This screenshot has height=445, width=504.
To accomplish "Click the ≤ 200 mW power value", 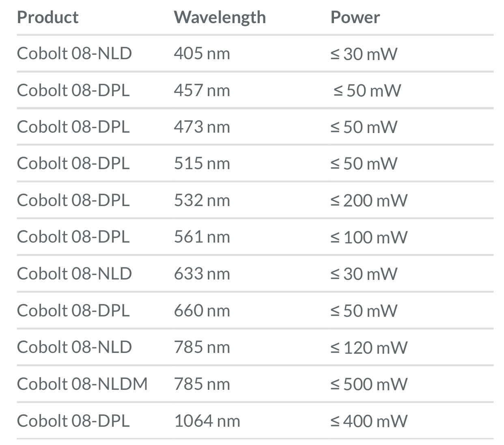I will coord(368,200).
